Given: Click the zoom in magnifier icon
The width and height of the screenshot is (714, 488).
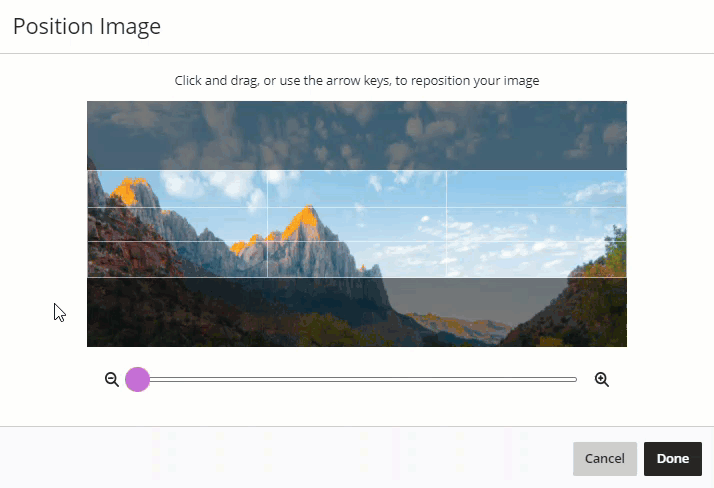Looking at the screenshot, I should [x=602, y=379].
